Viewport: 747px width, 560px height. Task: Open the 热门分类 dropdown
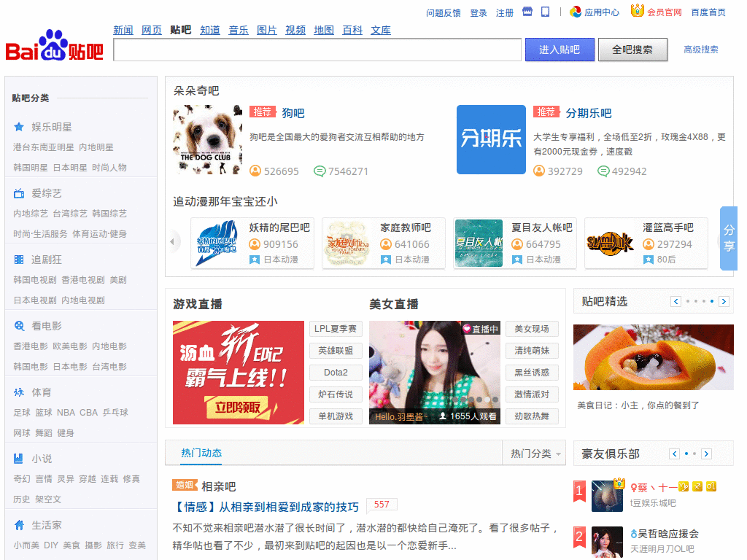click(535, 454)
